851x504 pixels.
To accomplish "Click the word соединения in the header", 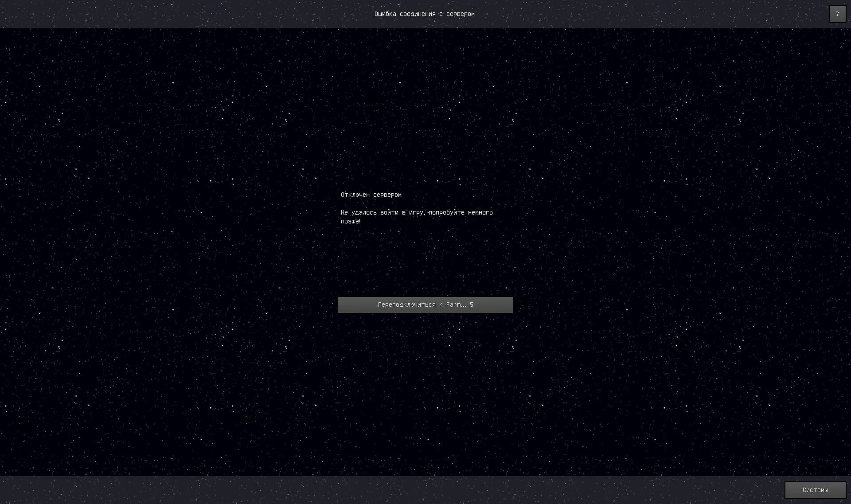I will (x=418, y=14).
